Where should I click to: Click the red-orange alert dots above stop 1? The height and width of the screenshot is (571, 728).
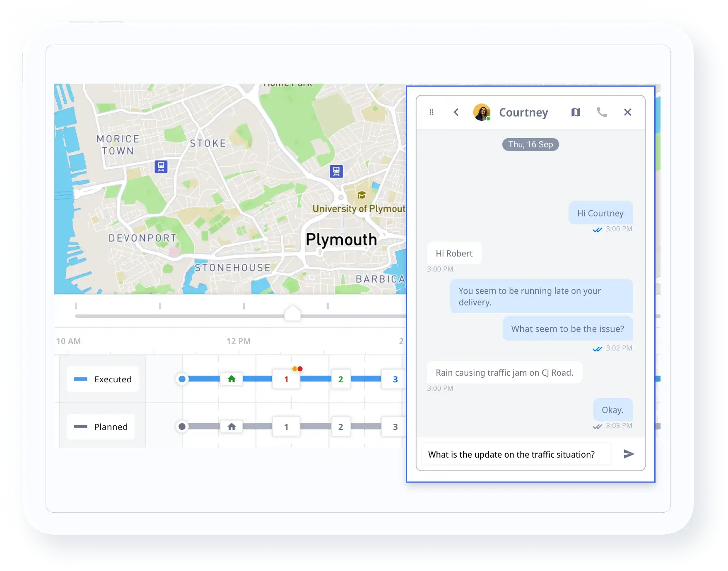point(297,369)
